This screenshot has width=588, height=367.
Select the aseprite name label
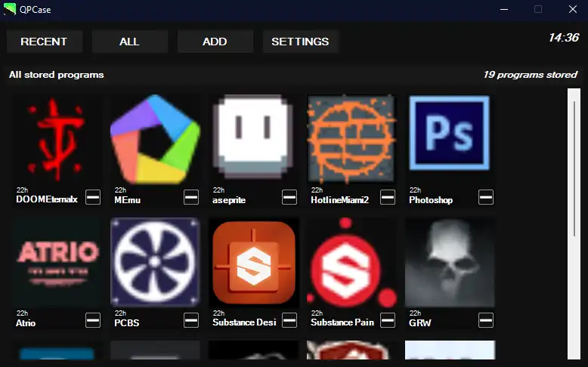229,200
